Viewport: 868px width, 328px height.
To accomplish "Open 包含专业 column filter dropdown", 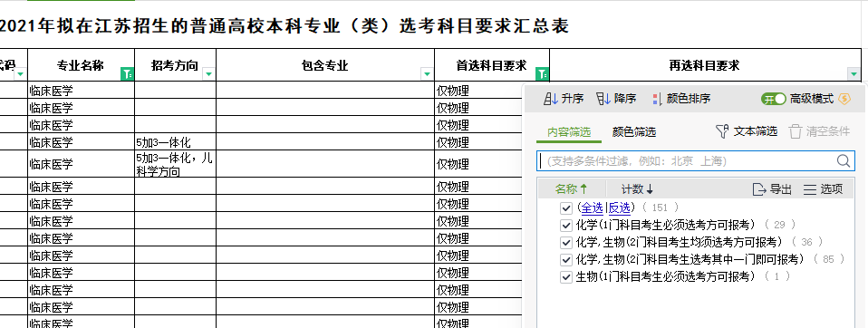I will (427, 73).
